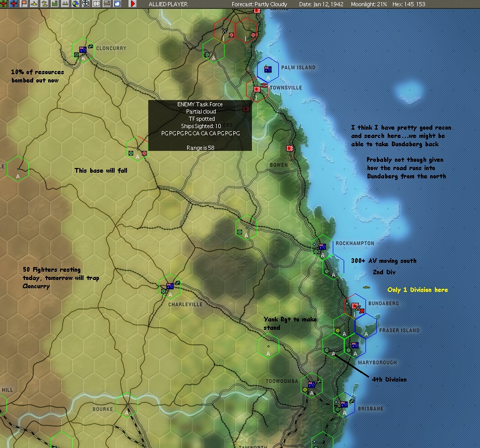Click the BRISBANE map label
The width and height of the screenshot is (480, 448).
click(371, 409)
